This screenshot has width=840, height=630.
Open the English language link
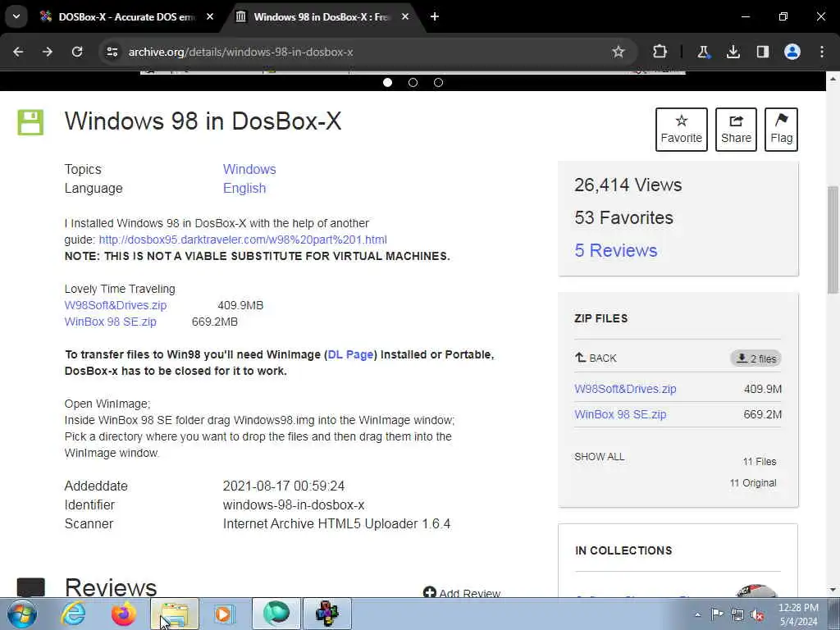tap(244, 189)
